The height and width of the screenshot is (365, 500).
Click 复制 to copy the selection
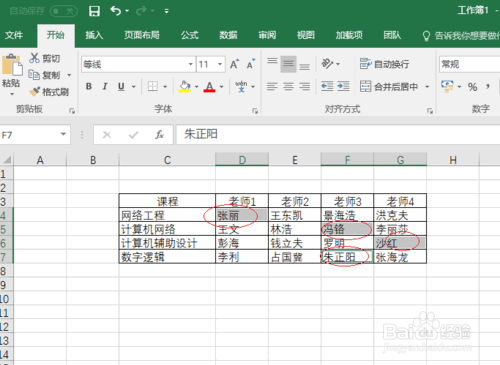(x=44, y=75)
